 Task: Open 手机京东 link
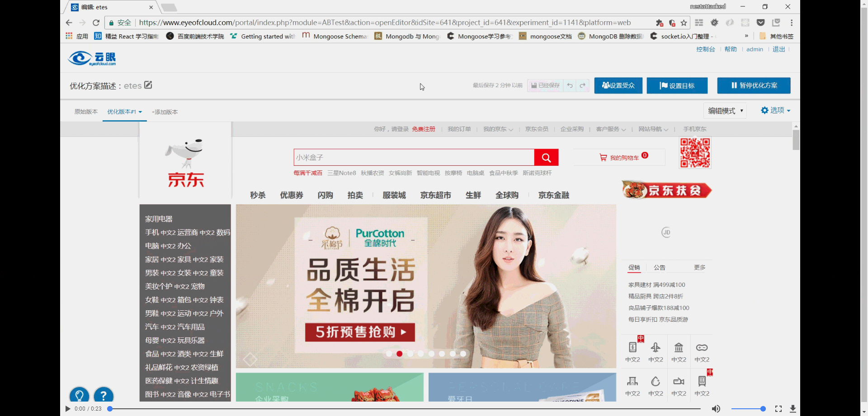click(695, 129)
